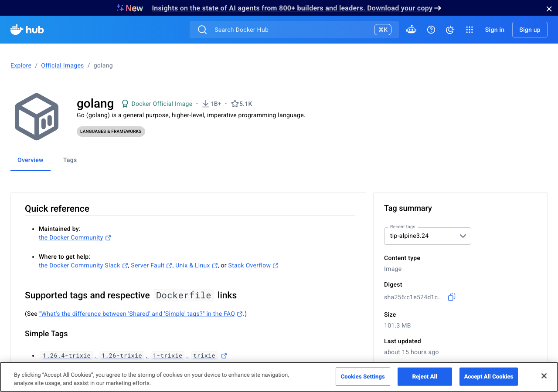The height and width of the screenshot is (392, 558).
Task: Click the ⌘K shortcut badge
Action: click(x=383, y=30)
